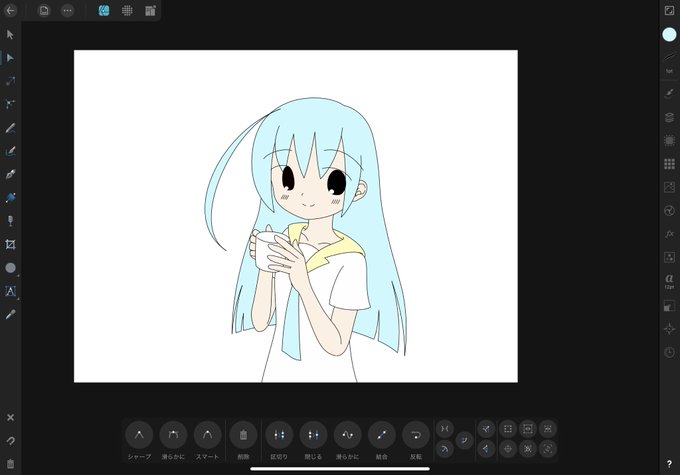This screenshot has height=475, width=680.
Task: Tap the 区切り break curve button
Action: point(279,435)
